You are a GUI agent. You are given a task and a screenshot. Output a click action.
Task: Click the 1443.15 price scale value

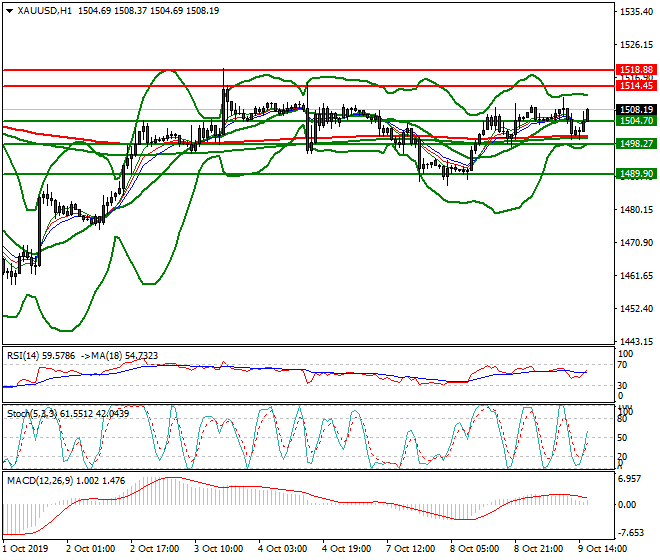(636, 341)
